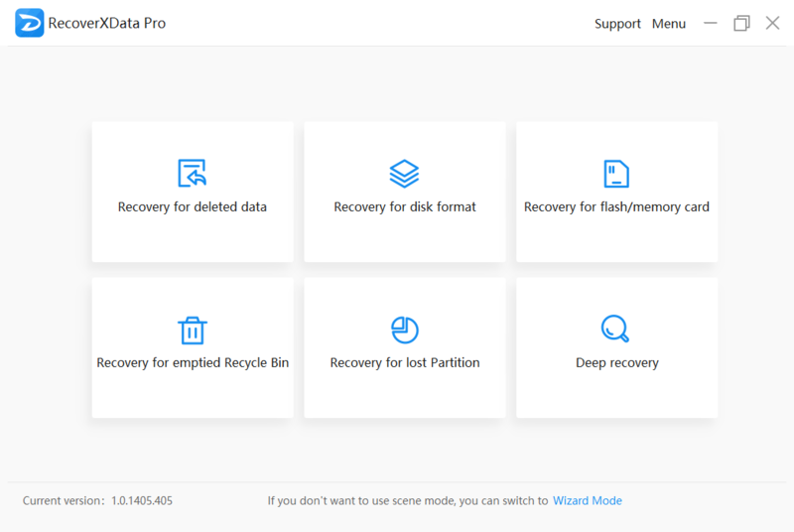Choose 'Recovery for disk format' label
This screenshot has width=794, height=532.
pos(405,207)
